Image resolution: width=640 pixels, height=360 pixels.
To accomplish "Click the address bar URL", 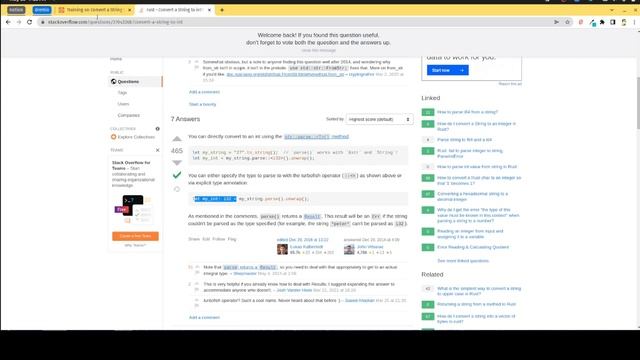I will tap(116, 22).
